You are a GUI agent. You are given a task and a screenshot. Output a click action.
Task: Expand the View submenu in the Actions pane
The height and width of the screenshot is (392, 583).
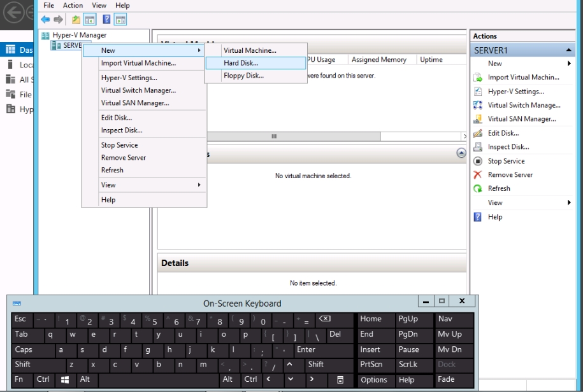click(522, 202)
